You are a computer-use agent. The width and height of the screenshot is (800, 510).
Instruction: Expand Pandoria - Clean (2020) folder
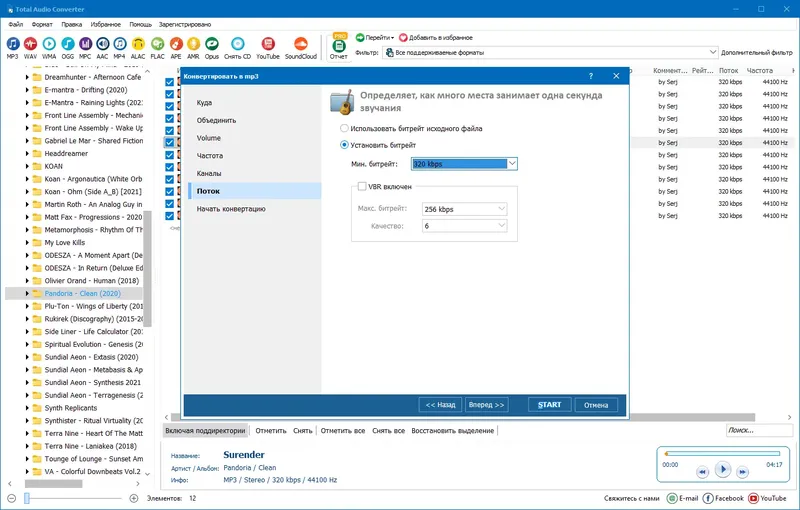pos(27,293)
